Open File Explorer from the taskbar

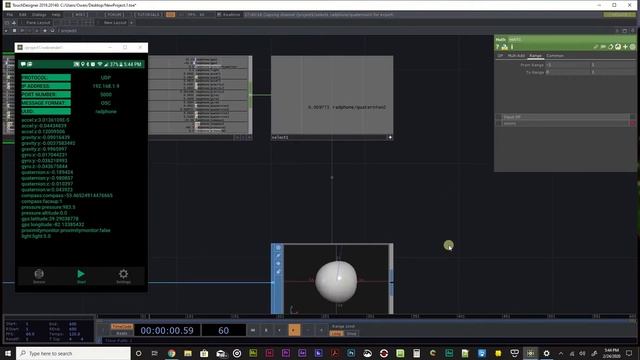tap(188, 353)
